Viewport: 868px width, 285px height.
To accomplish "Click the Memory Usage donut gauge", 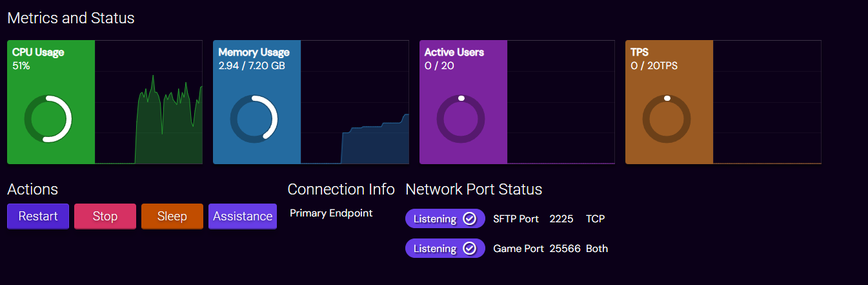I will click(x=254, y=119).
